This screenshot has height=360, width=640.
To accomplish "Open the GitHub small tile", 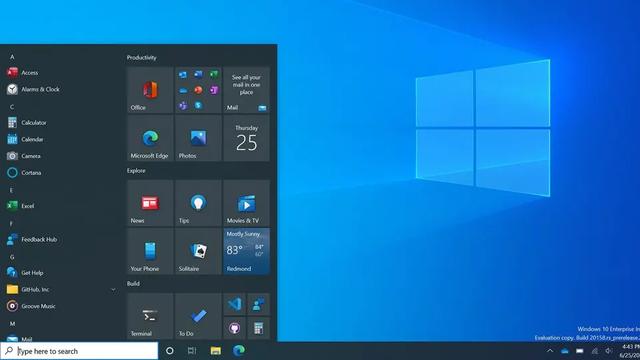I will (234, 328).
